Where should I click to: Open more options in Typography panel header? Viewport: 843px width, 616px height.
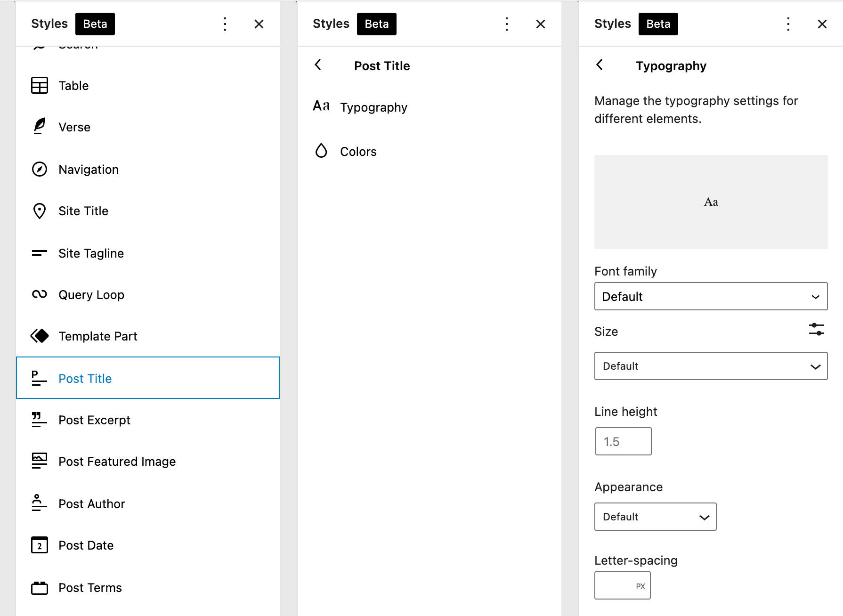[788, 24]
